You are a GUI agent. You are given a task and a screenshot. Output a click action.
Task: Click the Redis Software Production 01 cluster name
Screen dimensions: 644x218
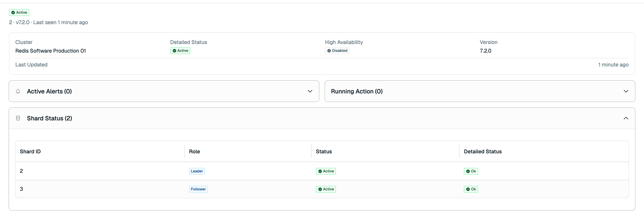point(51,51)
